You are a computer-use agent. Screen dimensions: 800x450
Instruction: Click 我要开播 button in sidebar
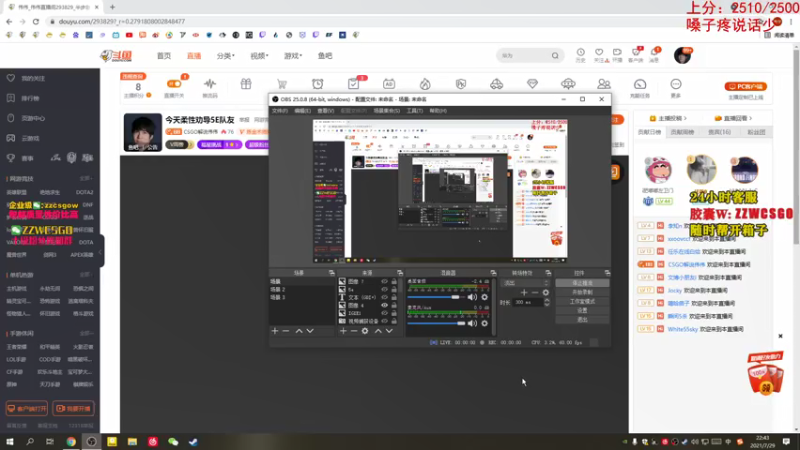coord(73,409)
